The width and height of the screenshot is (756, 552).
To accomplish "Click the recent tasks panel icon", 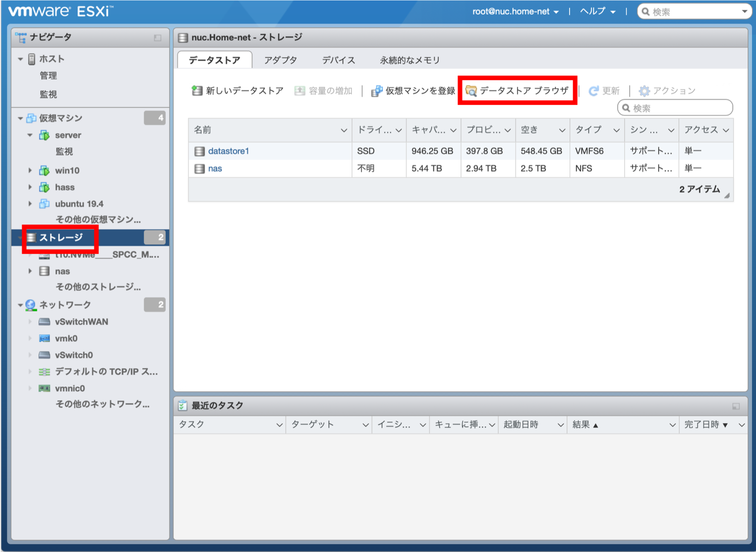I will tap(182, 406).
